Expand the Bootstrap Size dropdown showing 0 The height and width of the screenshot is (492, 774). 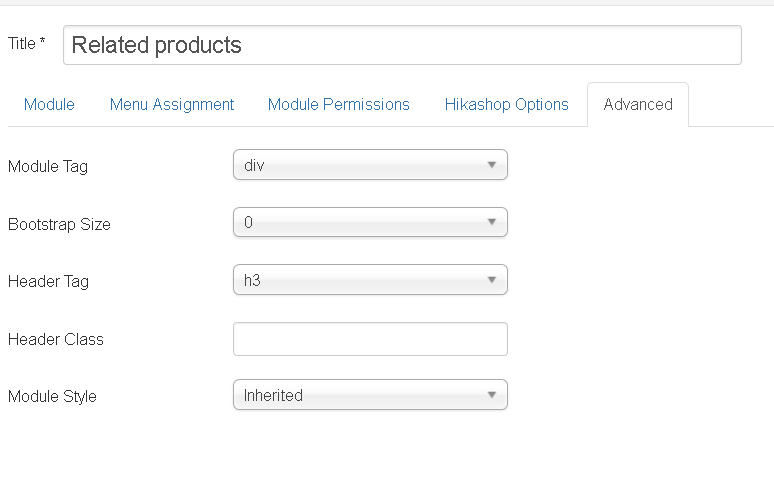tap(370, 223)
